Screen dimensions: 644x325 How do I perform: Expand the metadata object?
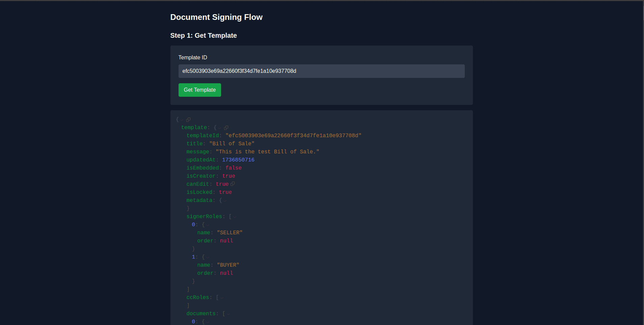(x=225, y=200)
